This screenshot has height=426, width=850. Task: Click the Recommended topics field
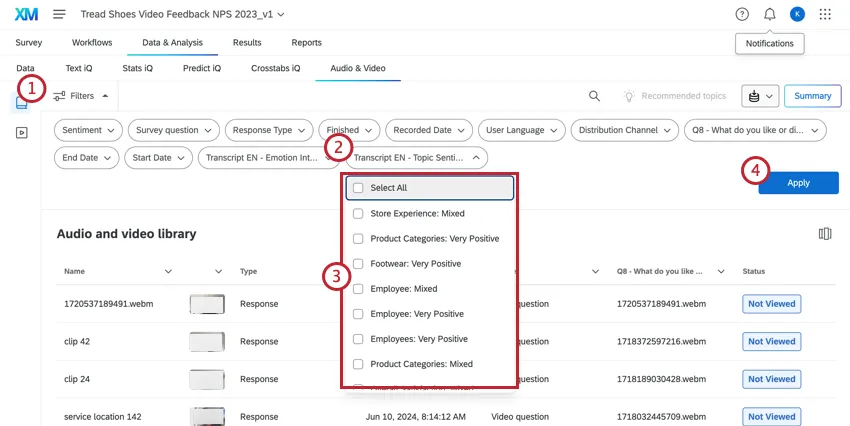pyautogui.click(x=683, y=96)
